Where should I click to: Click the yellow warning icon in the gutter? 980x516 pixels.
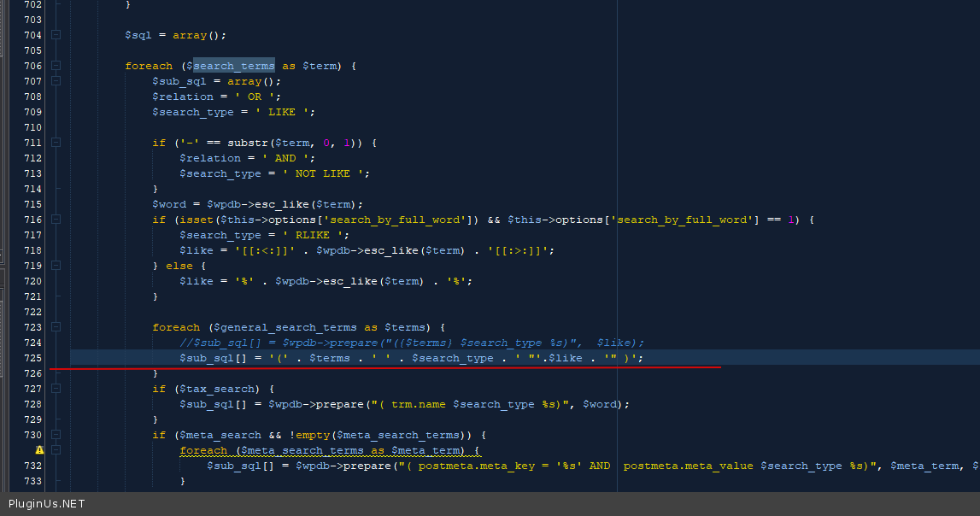39,449
